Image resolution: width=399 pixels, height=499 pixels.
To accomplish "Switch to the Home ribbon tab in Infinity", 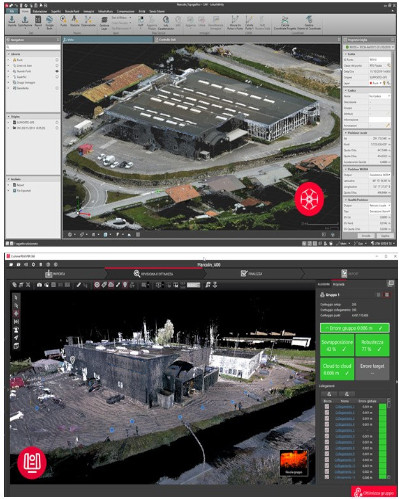I will click(x=25, y=11).
